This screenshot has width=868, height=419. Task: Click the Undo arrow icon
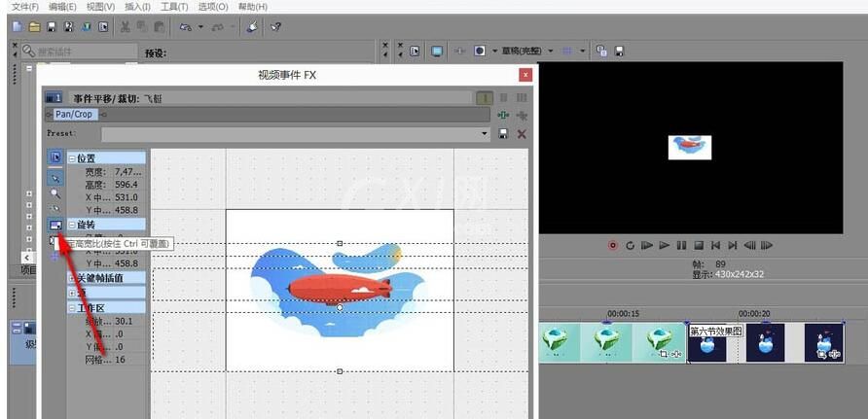pos(186,26)
